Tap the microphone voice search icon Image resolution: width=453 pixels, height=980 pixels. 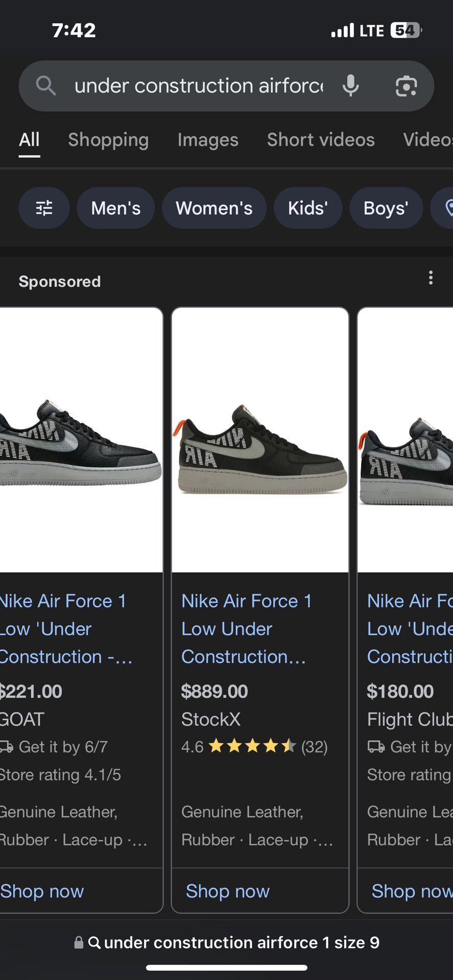coord(350,86)
